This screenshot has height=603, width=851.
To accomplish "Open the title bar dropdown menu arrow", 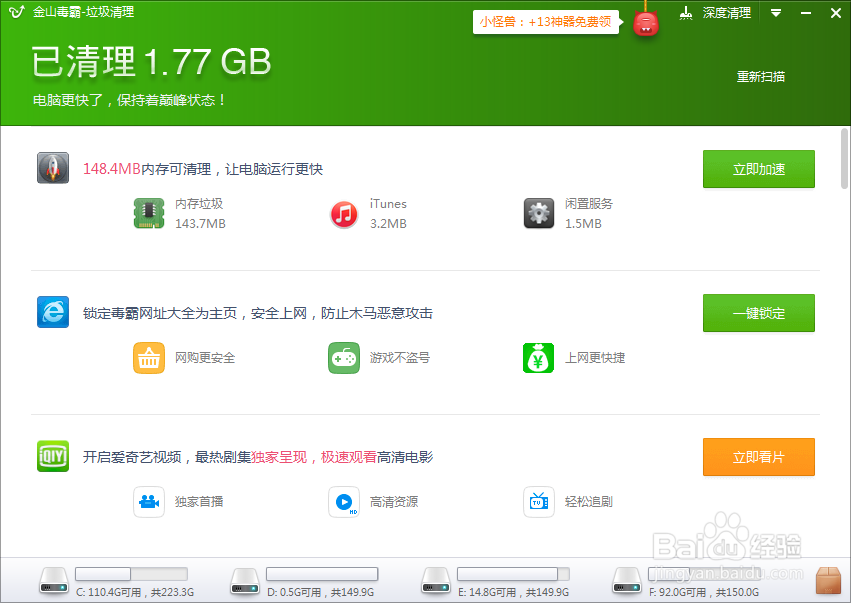I will (776, 13).
